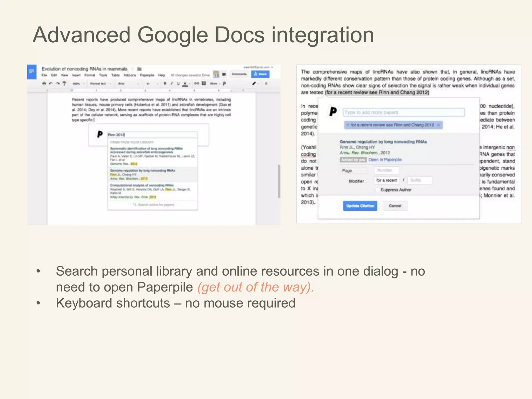Open the Format menu
532x399 pixels.
[x=90, y=75]
